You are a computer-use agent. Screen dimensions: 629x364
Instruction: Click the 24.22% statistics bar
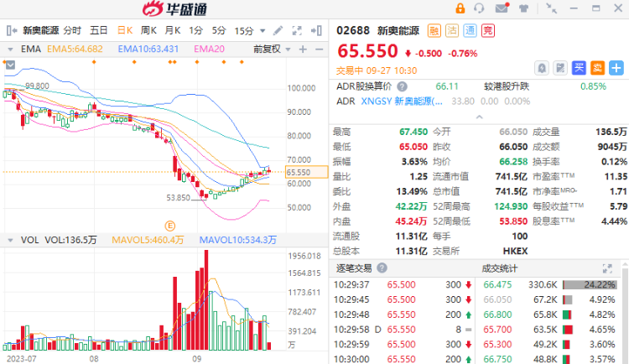pos(590,284)
